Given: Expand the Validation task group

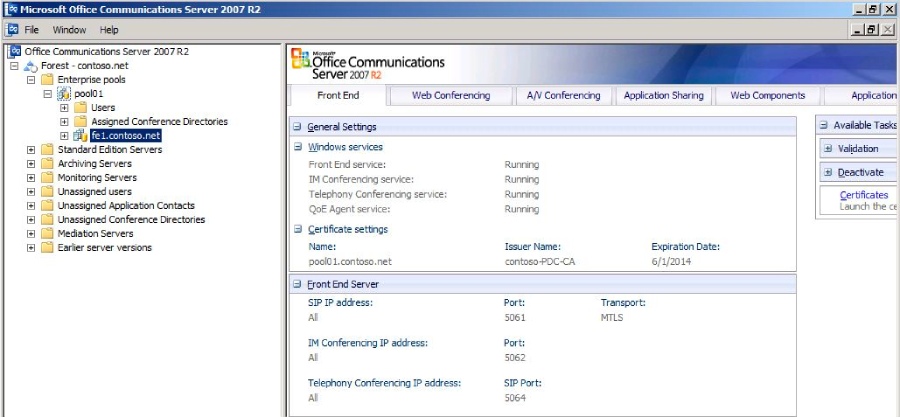Looking at the screenshot, I should click(828, 149).
